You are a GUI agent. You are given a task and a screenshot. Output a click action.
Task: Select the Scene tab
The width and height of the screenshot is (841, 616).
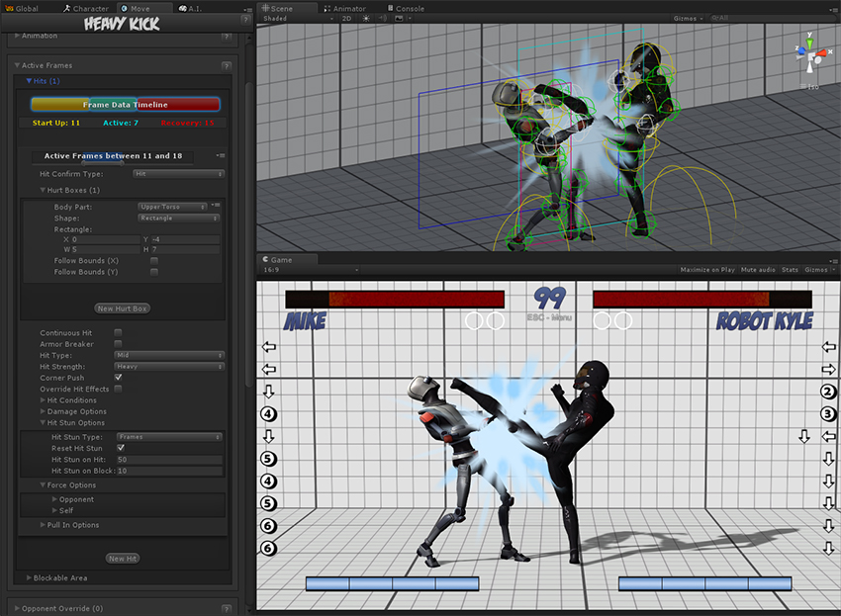278,8
